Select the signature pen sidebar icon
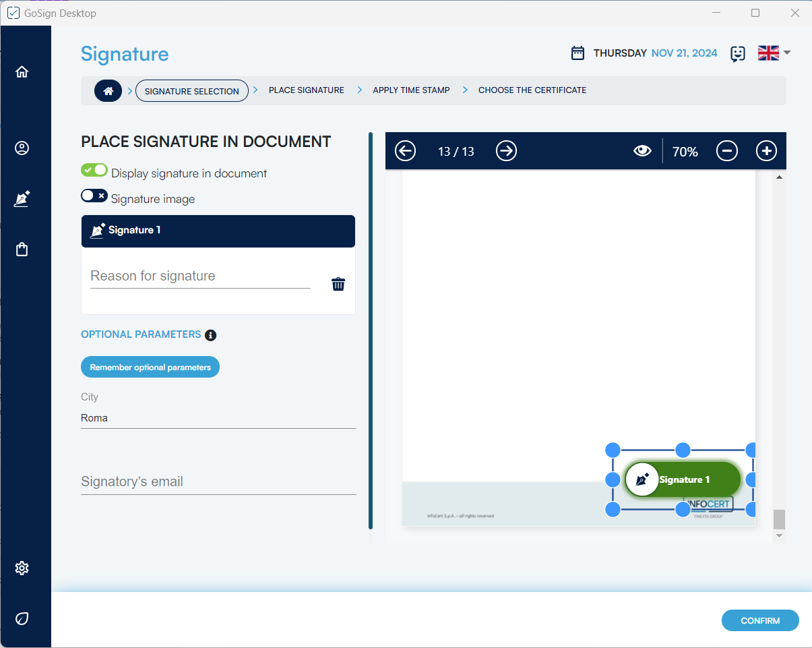 (x=22, y=199)
